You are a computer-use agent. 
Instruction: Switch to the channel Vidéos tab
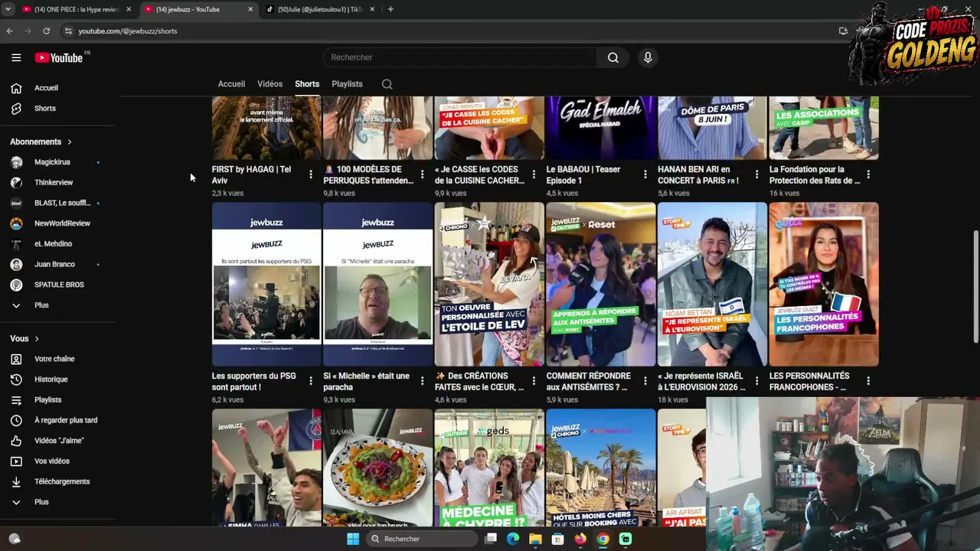[269, 84]
